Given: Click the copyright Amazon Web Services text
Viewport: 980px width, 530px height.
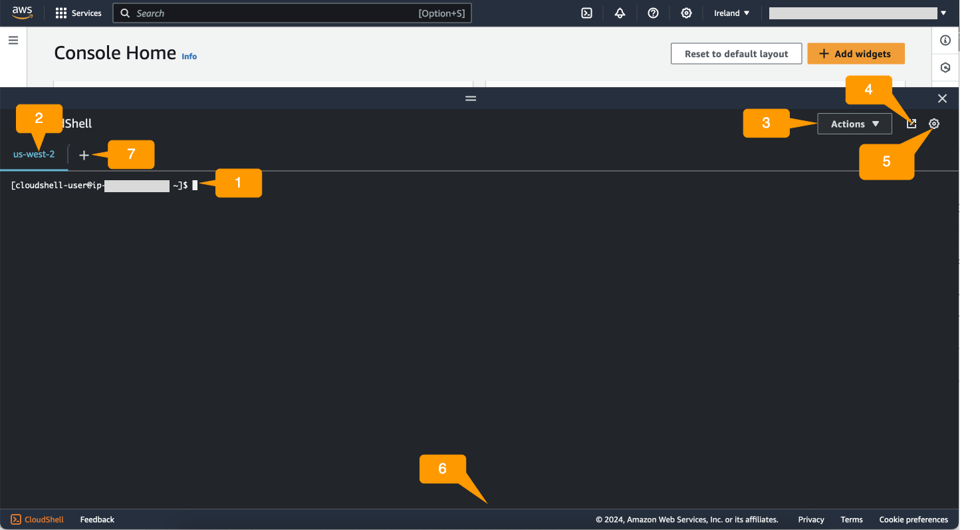Looking at the screenshot, I should [687, 519].
